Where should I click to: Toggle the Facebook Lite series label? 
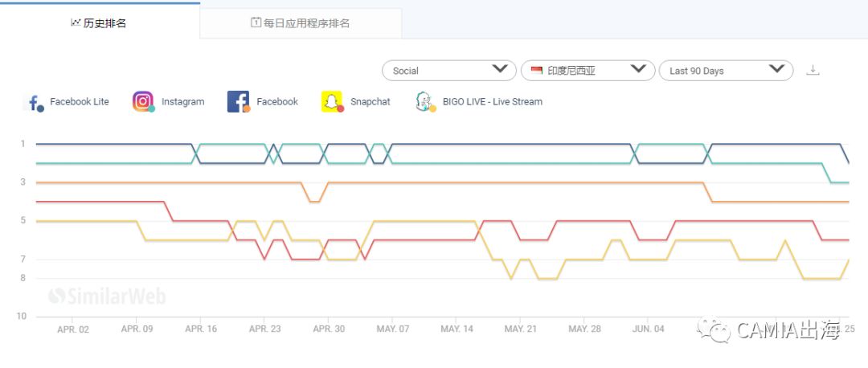click(79, 102)
